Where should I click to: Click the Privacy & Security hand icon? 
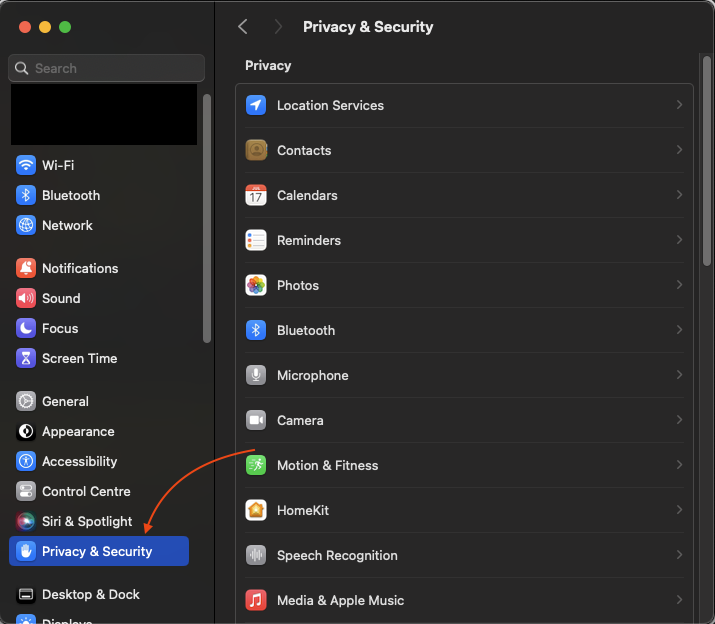click(26, 551)
